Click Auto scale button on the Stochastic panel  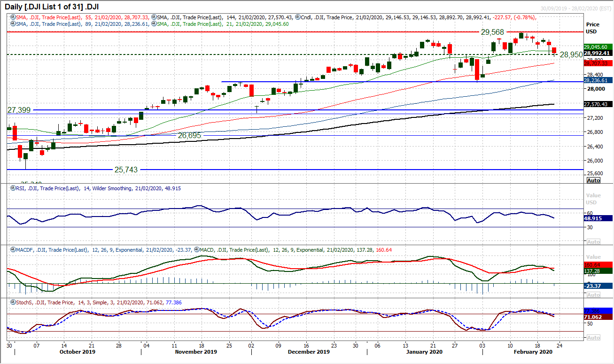coord(593,338)
